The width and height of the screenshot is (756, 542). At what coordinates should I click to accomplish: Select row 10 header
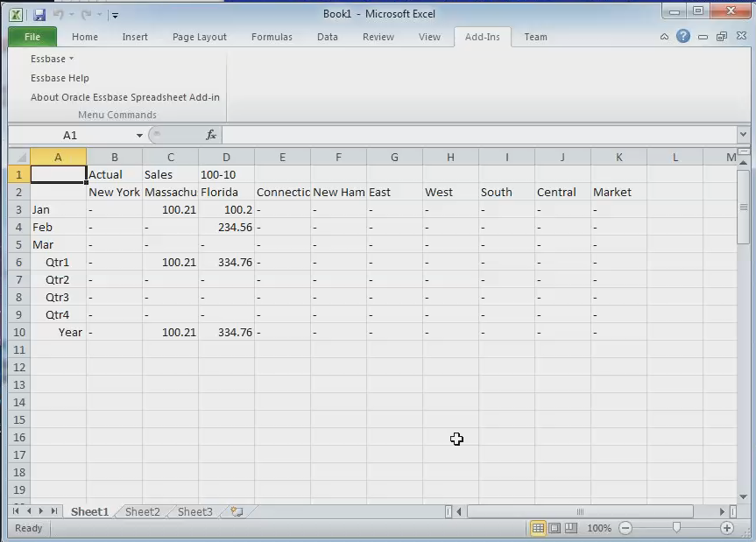(18, 333)
